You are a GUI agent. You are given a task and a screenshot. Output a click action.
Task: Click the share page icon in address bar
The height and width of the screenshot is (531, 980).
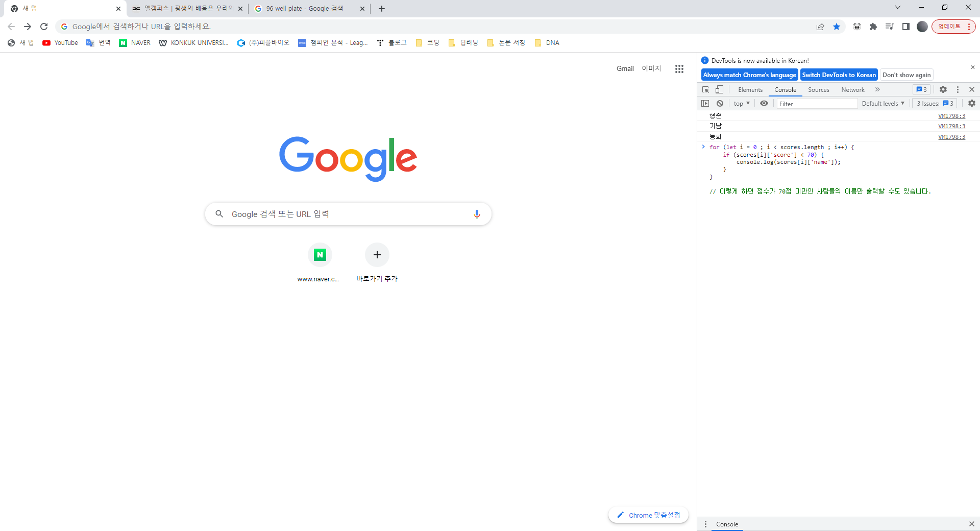pyautogui.click(x=820, y=27)
